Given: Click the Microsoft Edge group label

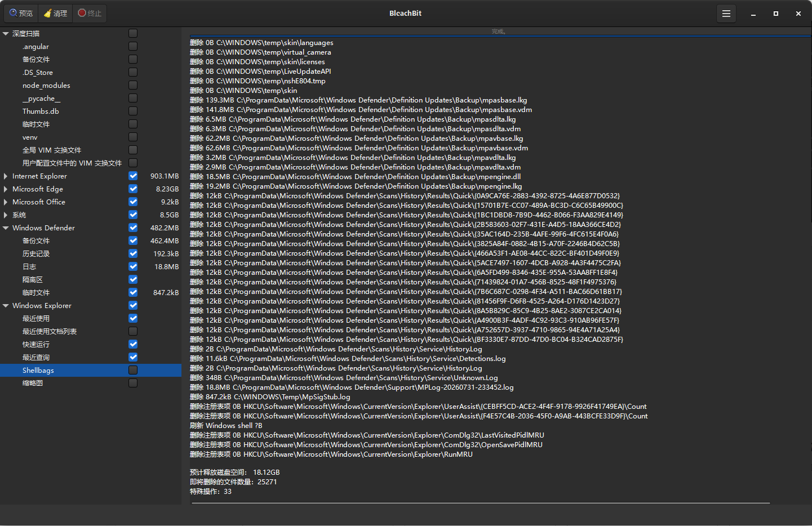Looking at the screenshot, I should click(38, 189).
